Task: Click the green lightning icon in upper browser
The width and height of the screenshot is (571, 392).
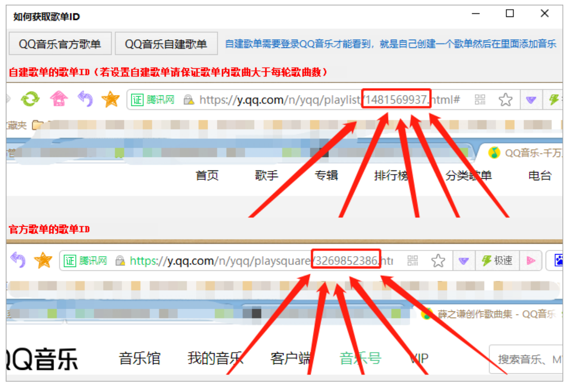Action: click(x=554, y=99)
